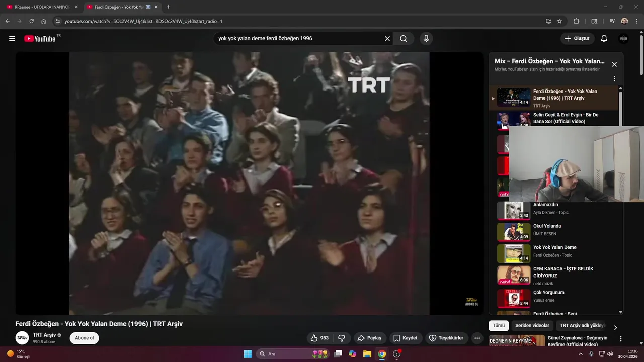Click the address bar URL
Screen dimensions: 644x362
pyautogui.click(x=143, y=21)
